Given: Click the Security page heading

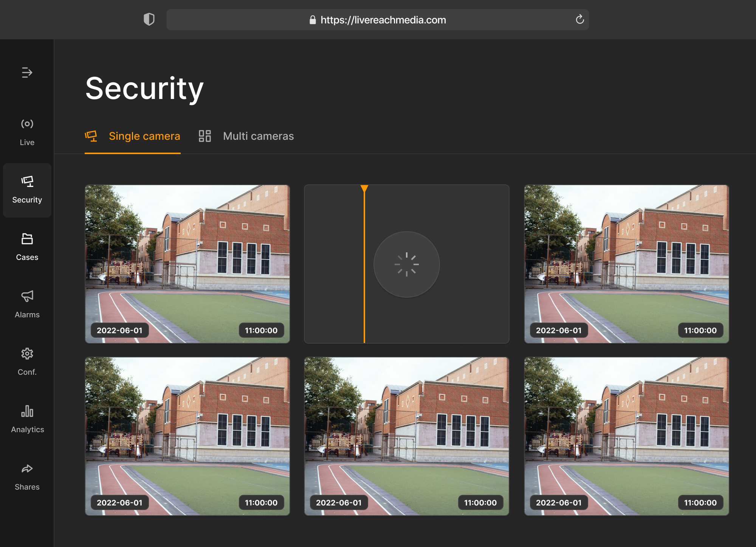Looking at the screenshot, I should point(144,89).
